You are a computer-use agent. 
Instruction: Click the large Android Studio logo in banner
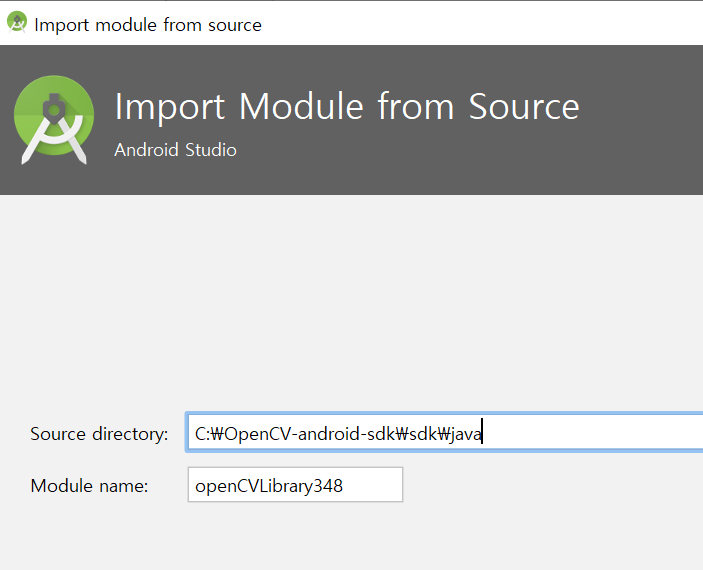click(54, 120)
